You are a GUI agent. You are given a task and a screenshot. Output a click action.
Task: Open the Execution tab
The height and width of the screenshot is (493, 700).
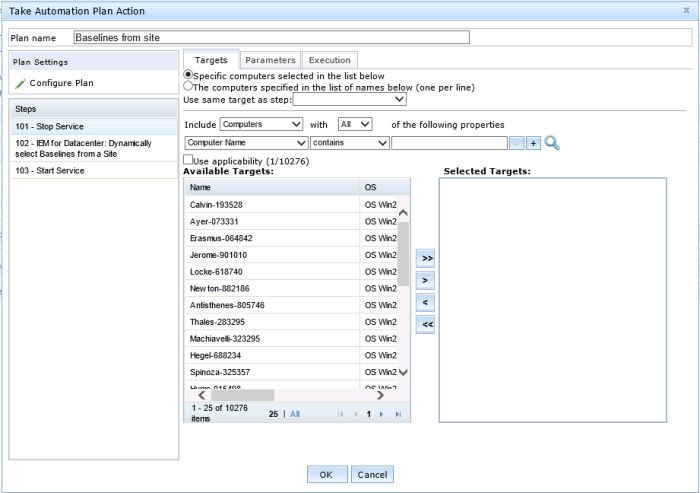tap(329, 61)
